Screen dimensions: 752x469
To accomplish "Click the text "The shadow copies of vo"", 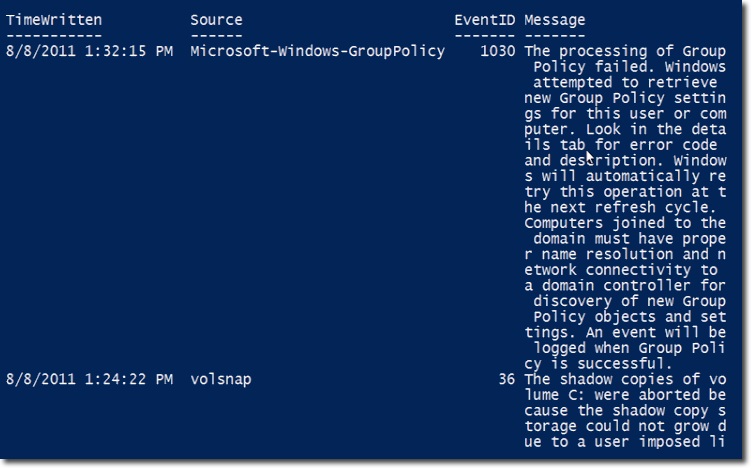I will click(624, 379).
